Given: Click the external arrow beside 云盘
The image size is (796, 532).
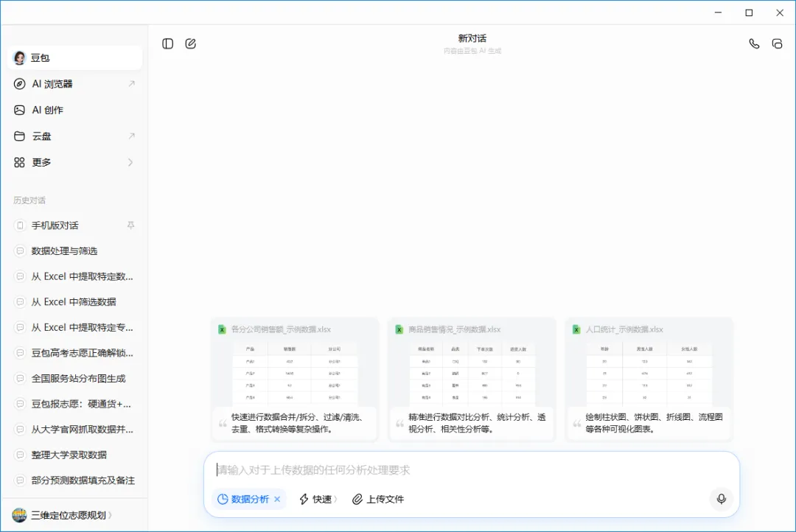Looking at the screenshot, I should point(131,136).
